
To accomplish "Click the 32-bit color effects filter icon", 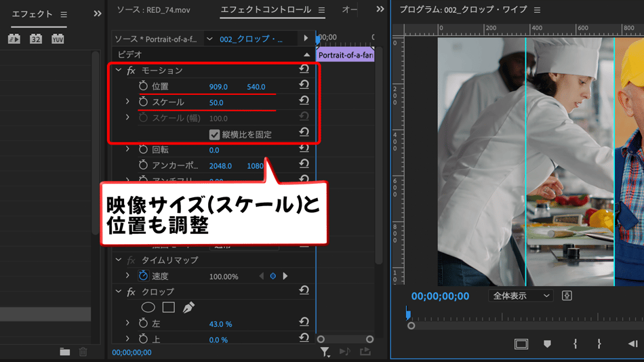I will point(36,39).
